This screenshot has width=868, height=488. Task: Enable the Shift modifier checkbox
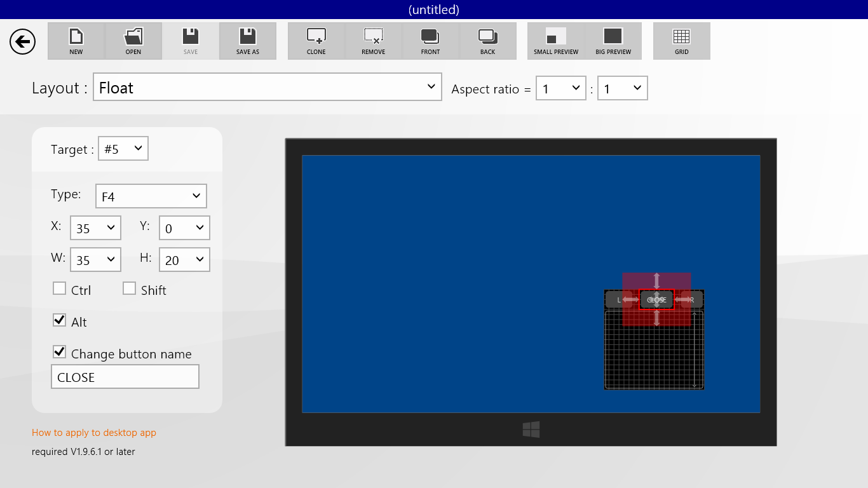[129, 288]
